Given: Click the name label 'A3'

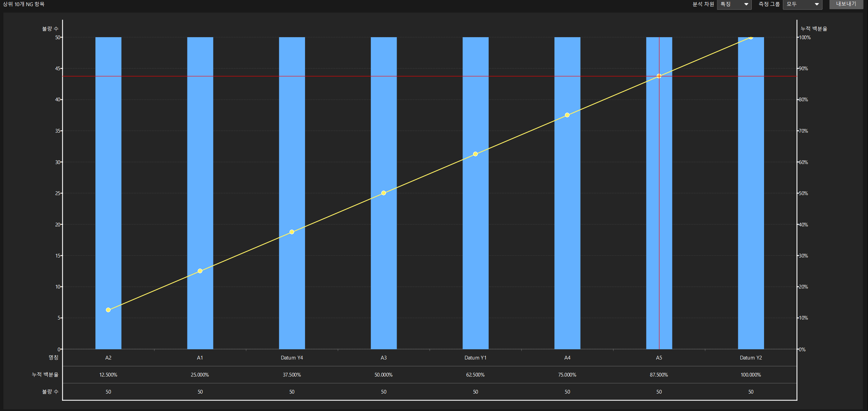Looking at the screenshot, I should (x=384, y=358).
